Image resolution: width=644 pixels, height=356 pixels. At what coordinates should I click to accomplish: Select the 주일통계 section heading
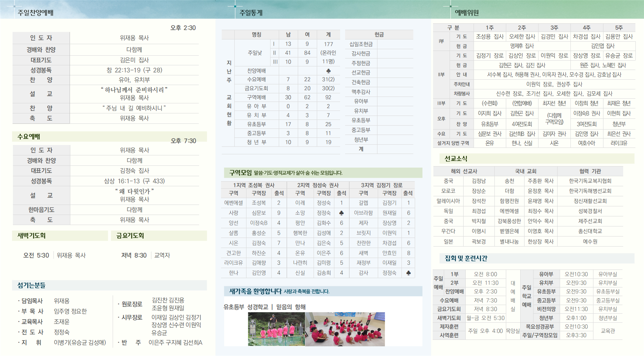tap(251, 13)
